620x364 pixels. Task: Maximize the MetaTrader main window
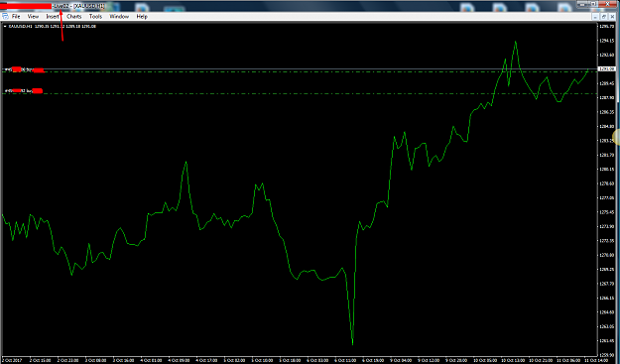coord(594,4)
